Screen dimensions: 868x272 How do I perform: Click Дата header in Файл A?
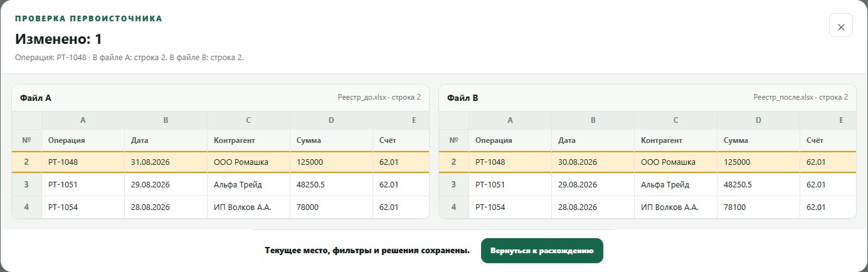coord(166,140)
